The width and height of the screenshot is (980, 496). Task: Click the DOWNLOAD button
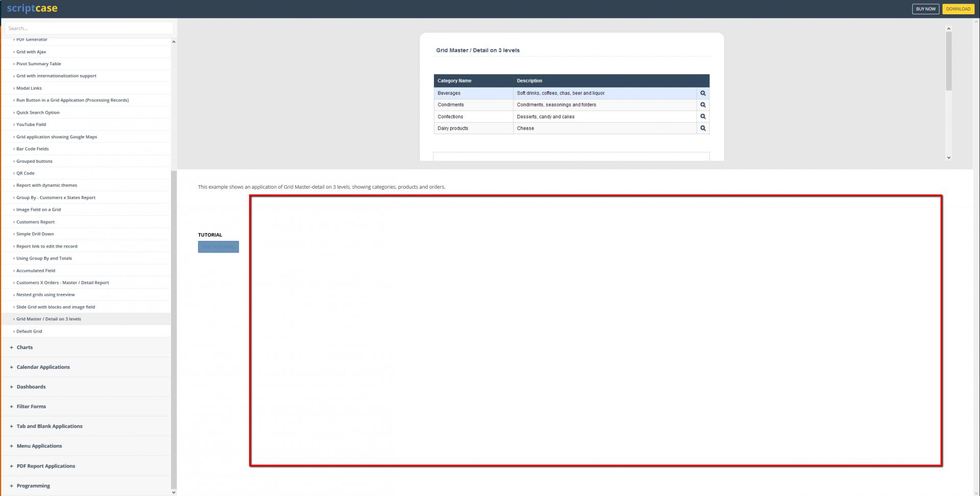tap(958, 9)
